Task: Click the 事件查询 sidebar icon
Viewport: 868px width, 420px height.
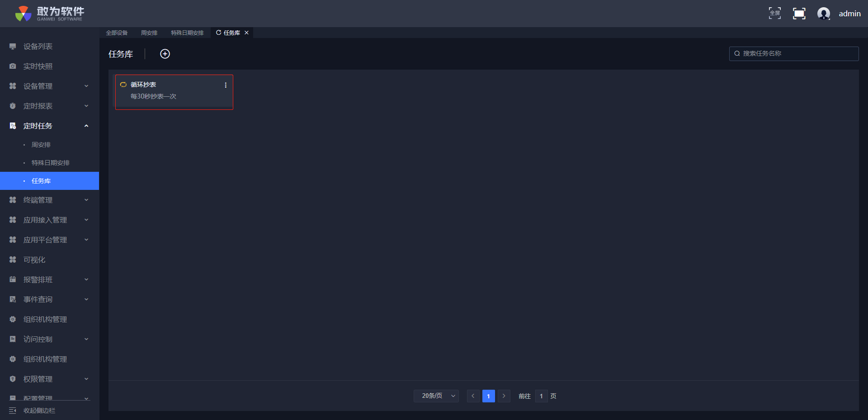Action: (13, 300)
